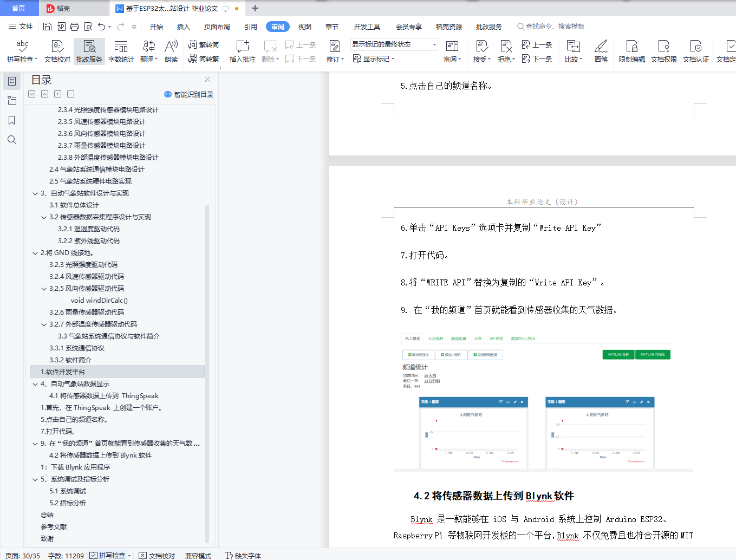
Task: Click the save icon in the quick-access bar
Action: (47, 27)
